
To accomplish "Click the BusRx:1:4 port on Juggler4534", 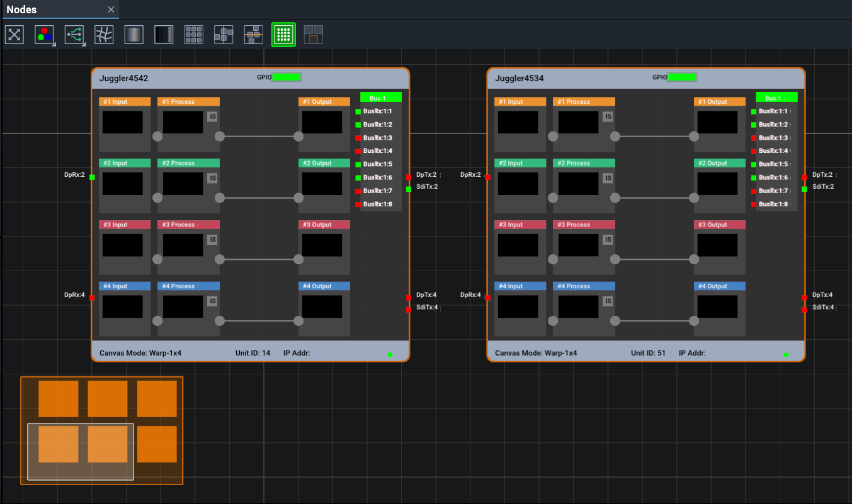I will pyautogui.click(x=754, y=151).
